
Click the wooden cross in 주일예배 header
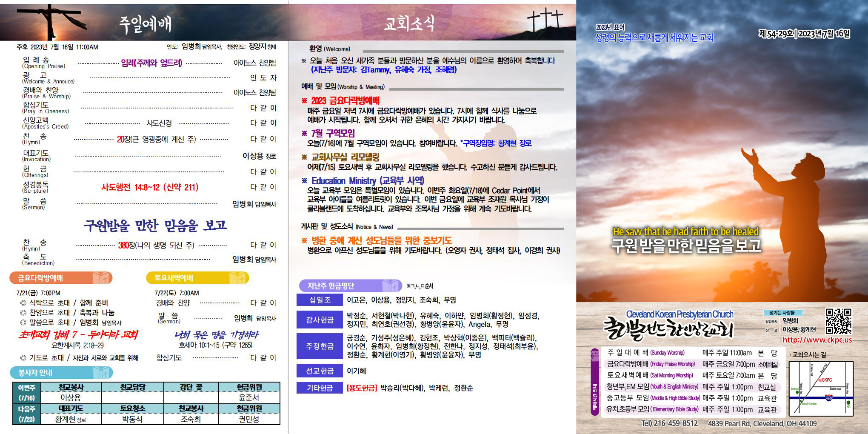point(50,21)
